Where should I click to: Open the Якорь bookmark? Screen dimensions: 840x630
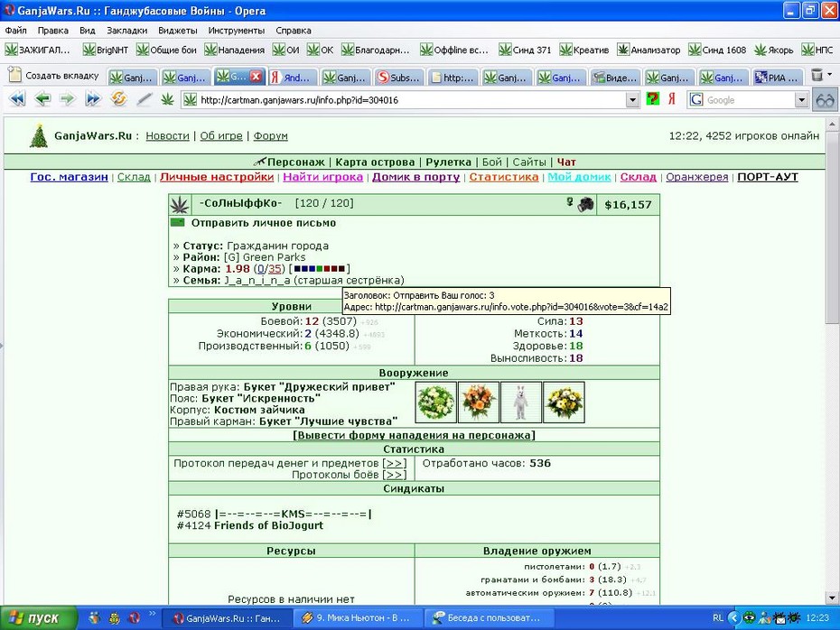(773, 50)
